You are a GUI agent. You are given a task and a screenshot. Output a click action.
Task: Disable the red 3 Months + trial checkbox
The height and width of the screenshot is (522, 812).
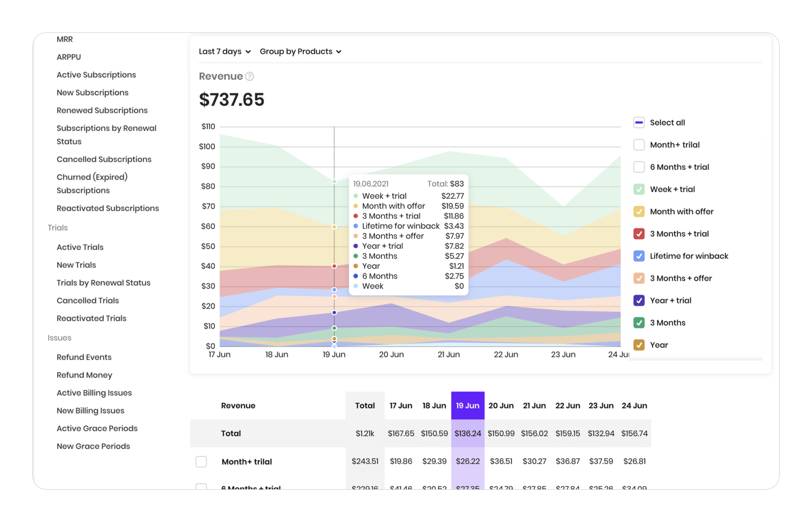(638, 234)
